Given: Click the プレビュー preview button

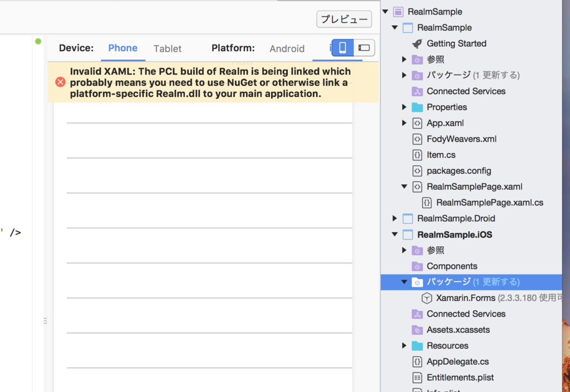Looking at the screenshot, I should (x=344, y=19).
